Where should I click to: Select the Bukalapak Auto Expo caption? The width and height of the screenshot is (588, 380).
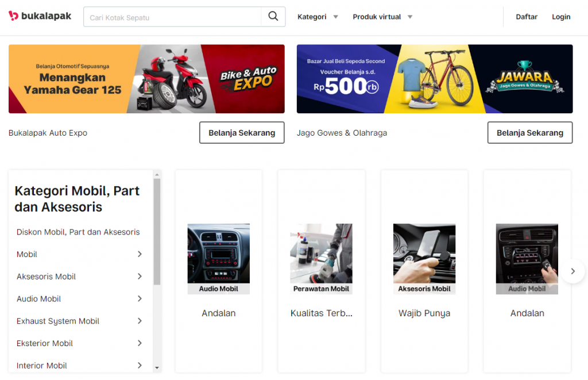[x=48, y=133]
